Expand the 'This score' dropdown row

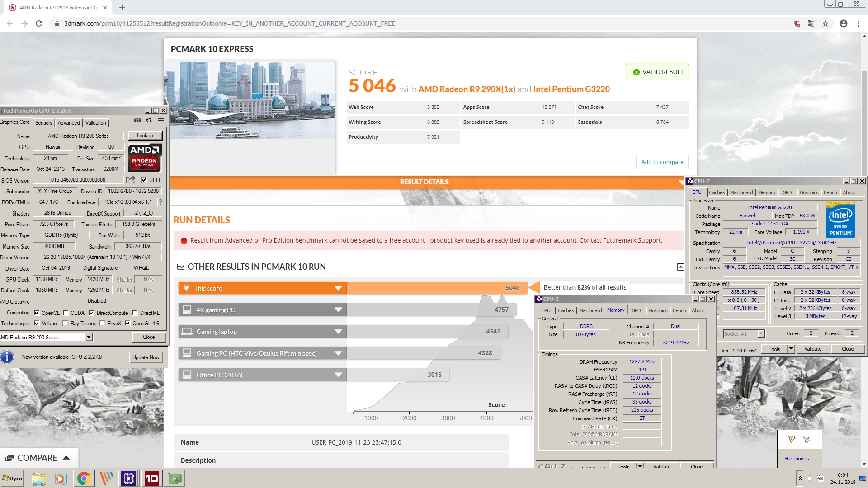(338, 288)
